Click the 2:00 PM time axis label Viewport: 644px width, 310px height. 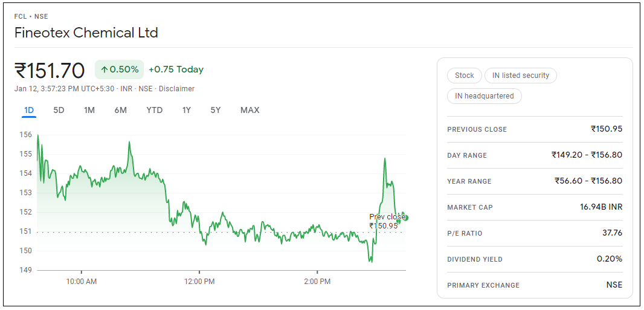click(x=317, y=282)
